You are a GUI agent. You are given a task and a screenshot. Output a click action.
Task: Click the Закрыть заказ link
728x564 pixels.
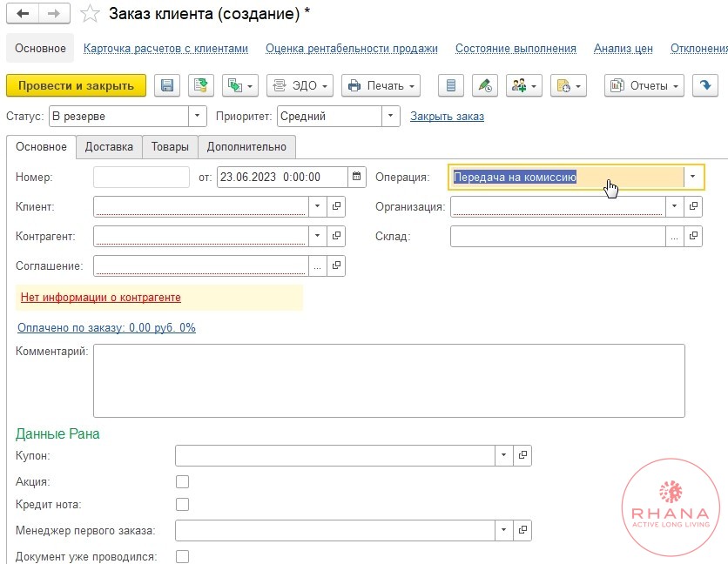pos(447,116)
